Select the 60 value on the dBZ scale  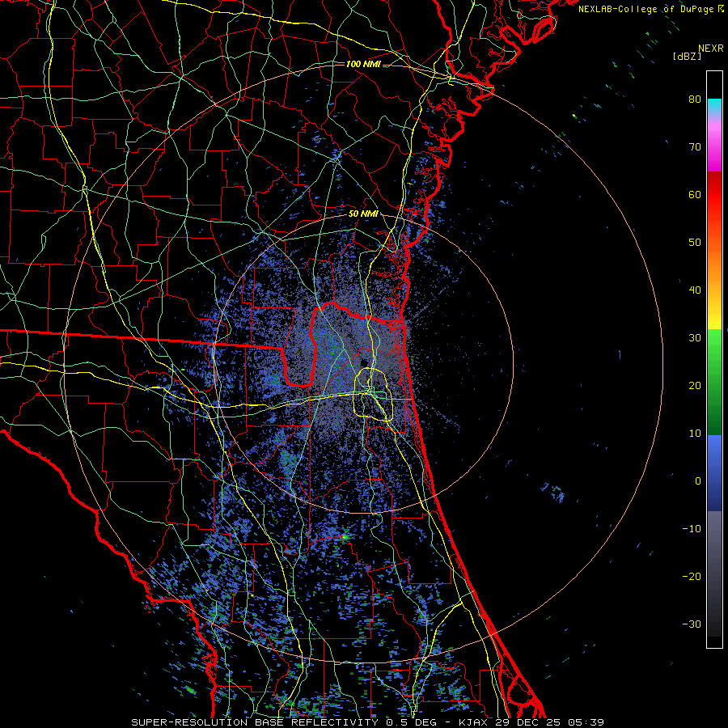(x=695, y=194)
